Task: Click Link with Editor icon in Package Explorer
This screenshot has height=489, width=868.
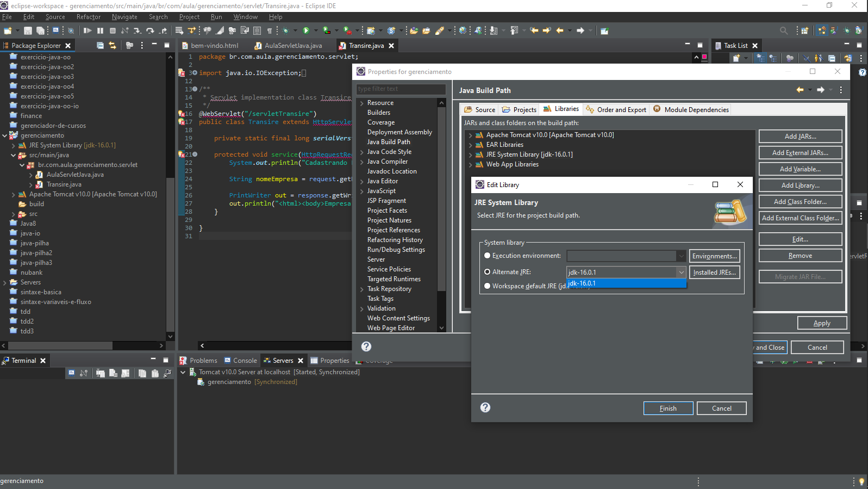Action: [x=113, y=46]
